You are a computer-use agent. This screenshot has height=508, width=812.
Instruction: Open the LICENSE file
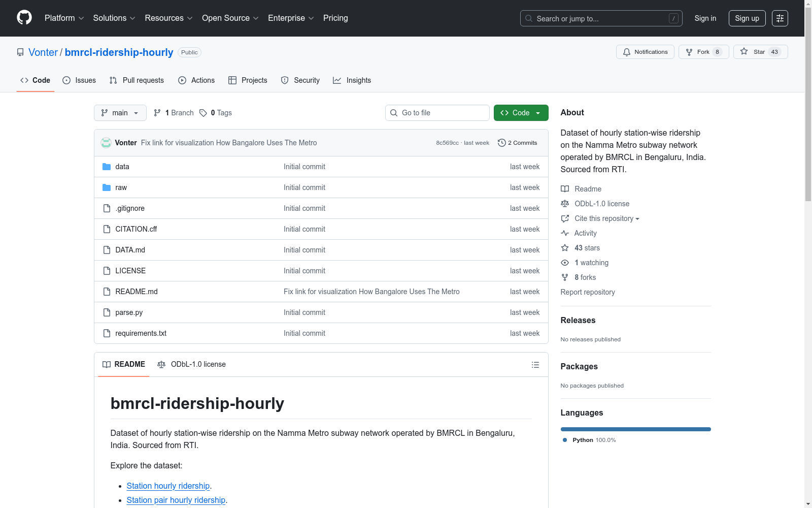click(130, 271)
